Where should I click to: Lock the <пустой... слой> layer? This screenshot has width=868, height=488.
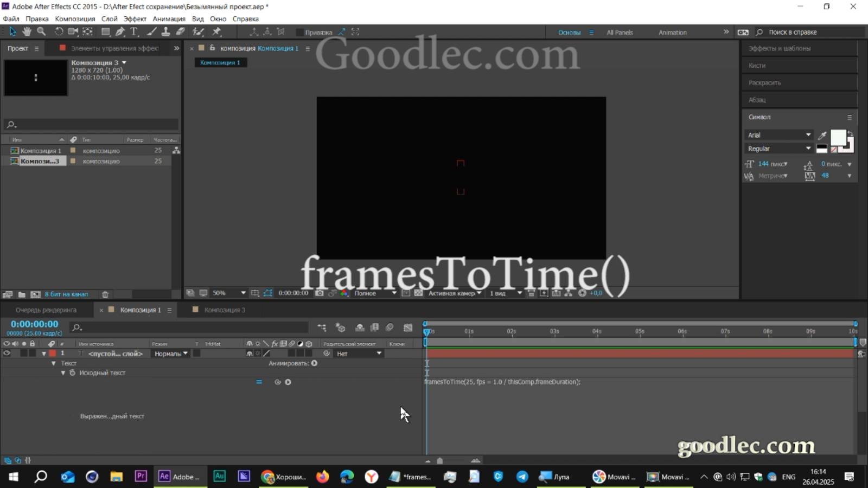coord(31,353)
